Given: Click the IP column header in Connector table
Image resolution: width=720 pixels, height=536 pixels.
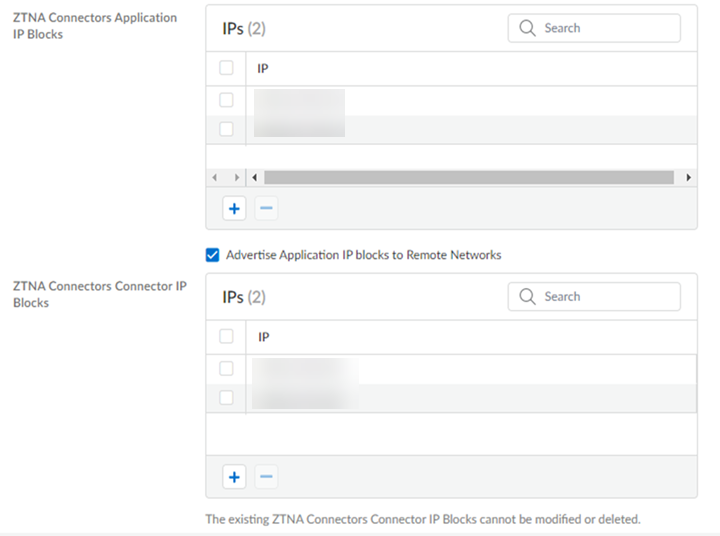Looking at the screenshot, I should (263, 337).
